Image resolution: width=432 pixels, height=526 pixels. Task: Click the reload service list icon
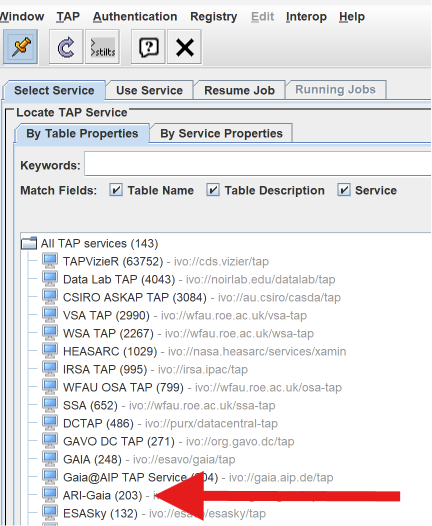tap(66, 47)
